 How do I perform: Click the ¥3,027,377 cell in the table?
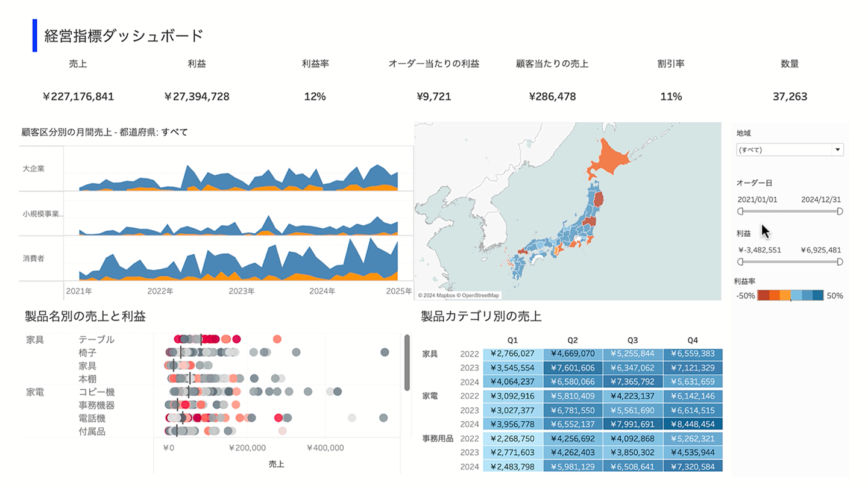[513, 410]
